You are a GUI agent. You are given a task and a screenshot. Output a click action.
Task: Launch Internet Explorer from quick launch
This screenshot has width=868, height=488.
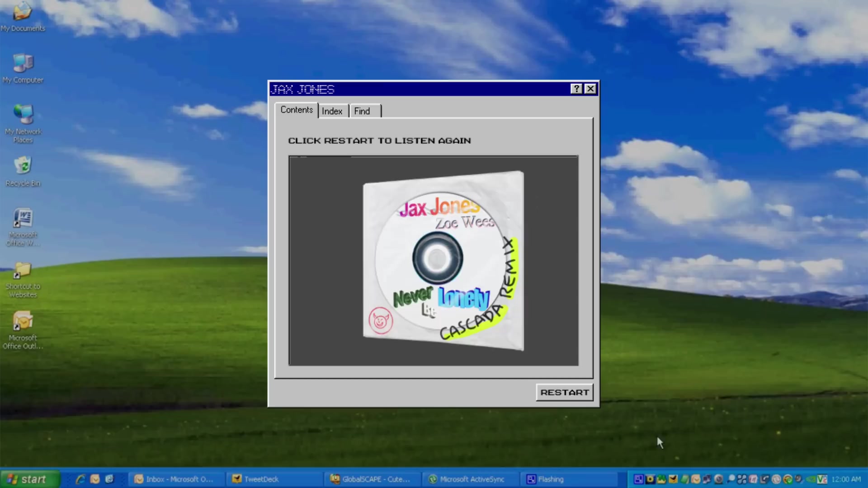click(80, 479)
